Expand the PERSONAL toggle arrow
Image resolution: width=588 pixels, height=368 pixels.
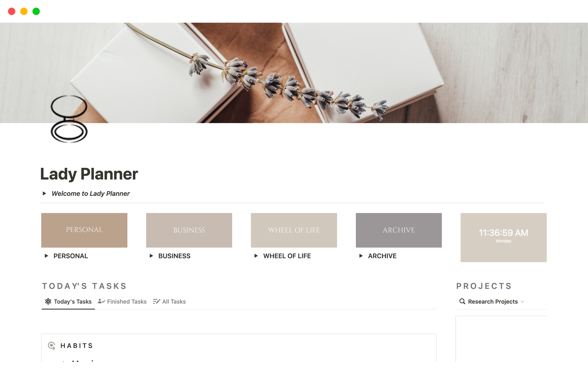[46, 256]
